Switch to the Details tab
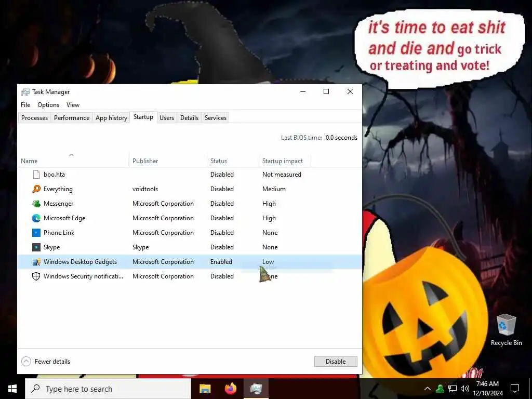The image size is (532, 399). pos(189,118)
